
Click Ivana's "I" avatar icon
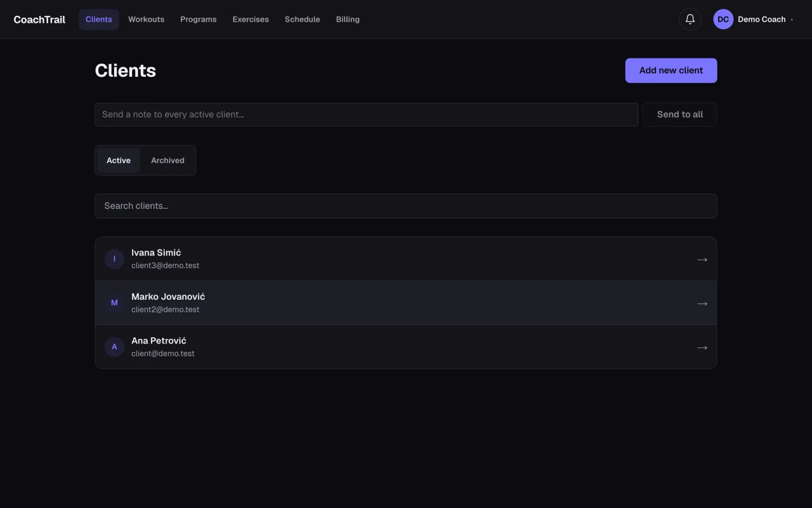point(114,259)
